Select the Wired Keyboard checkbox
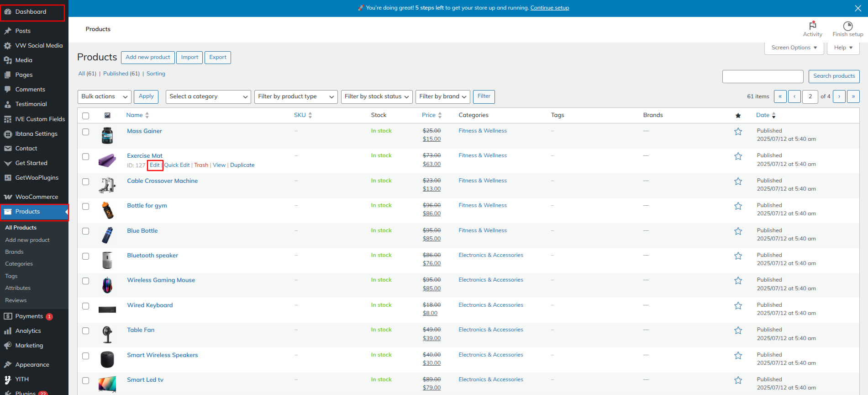This screenshot has width=868, height=395. click(85, 306)
